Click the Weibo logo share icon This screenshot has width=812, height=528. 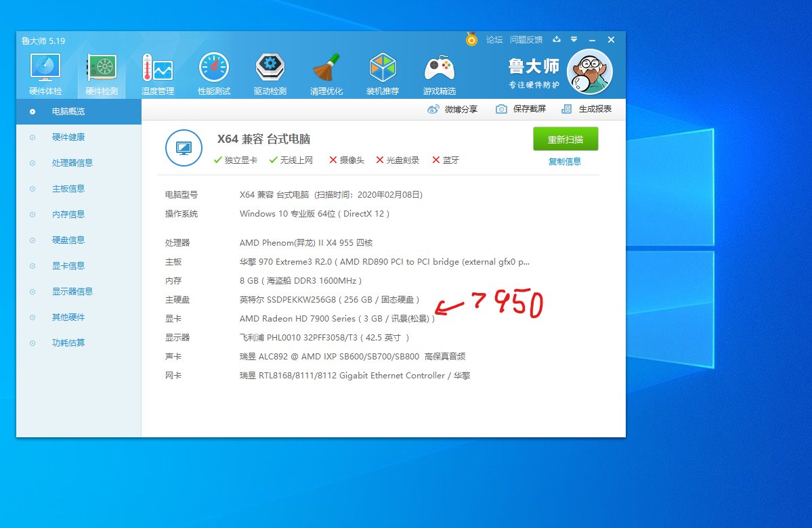coord(433,109)
